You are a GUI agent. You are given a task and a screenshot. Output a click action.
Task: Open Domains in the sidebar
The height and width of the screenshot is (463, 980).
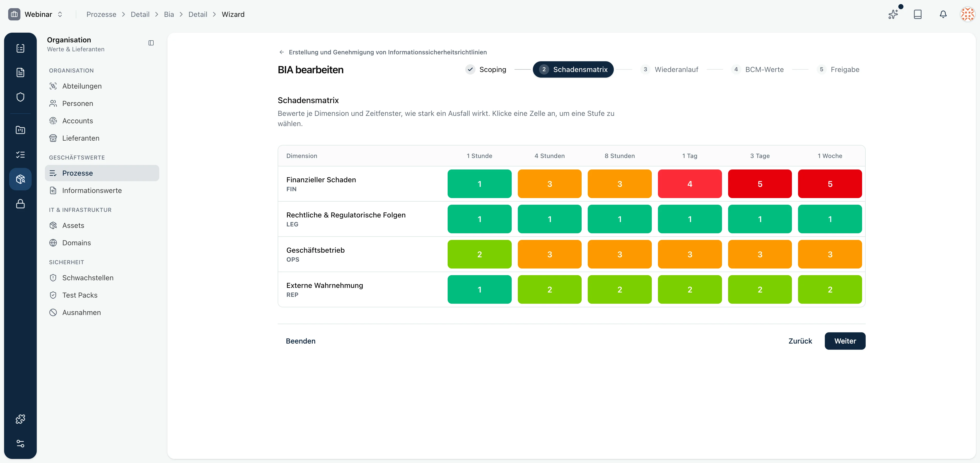pos(102,243)
